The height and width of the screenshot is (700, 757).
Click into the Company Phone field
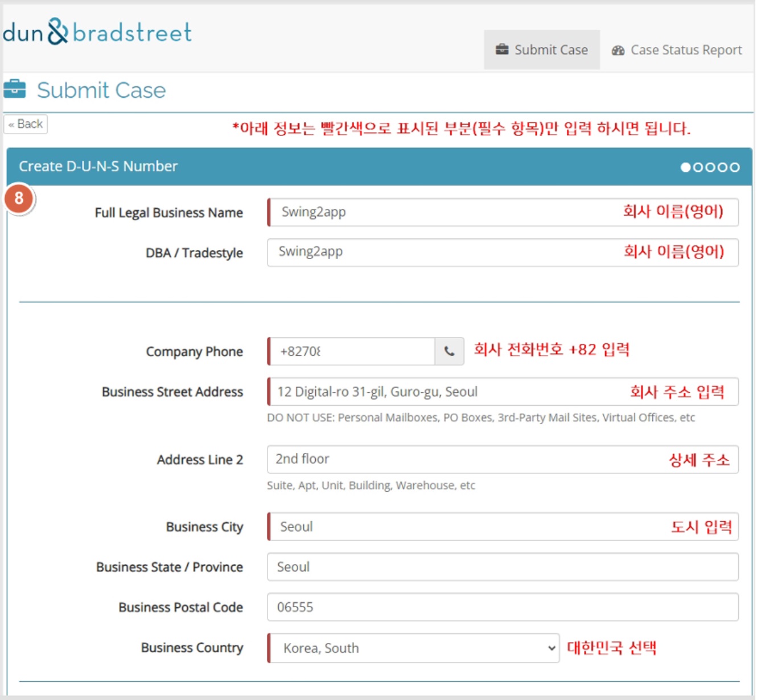[x=352, y=352]
